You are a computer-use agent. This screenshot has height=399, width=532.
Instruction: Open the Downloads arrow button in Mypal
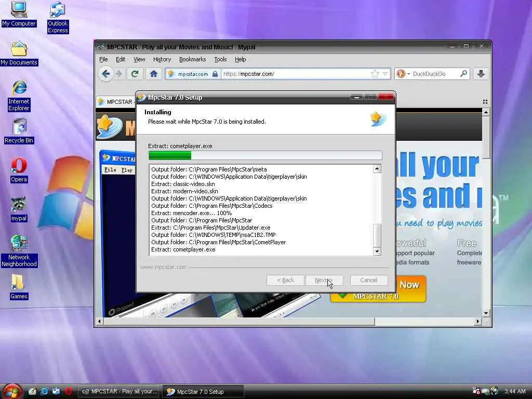[481, 74]
